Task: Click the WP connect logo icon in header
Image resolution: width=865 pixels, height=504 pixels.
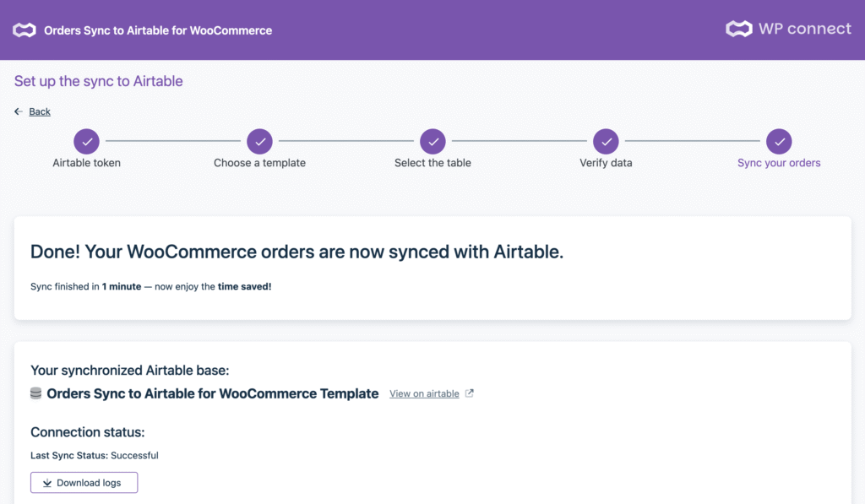Action: (738, 30)
